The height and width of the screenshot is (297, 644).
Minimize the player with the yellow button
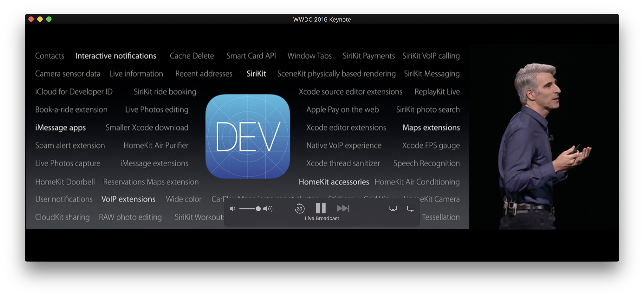click(40, 19)
